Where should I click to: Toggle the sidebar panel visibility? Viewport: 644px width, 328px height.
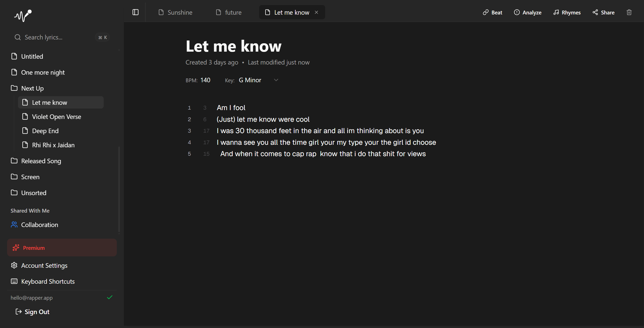point(136,12)
